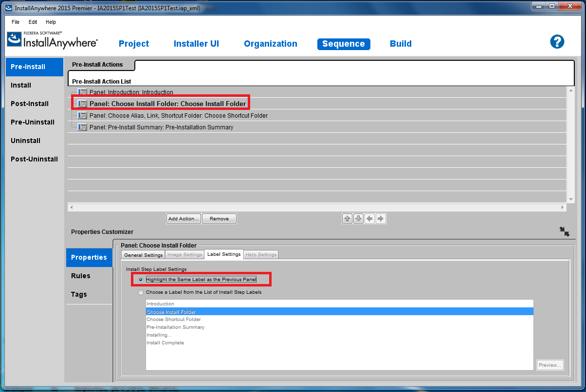
Task: Select Panel: Pre-Install Summary row
Action: (x=317, y=127)
